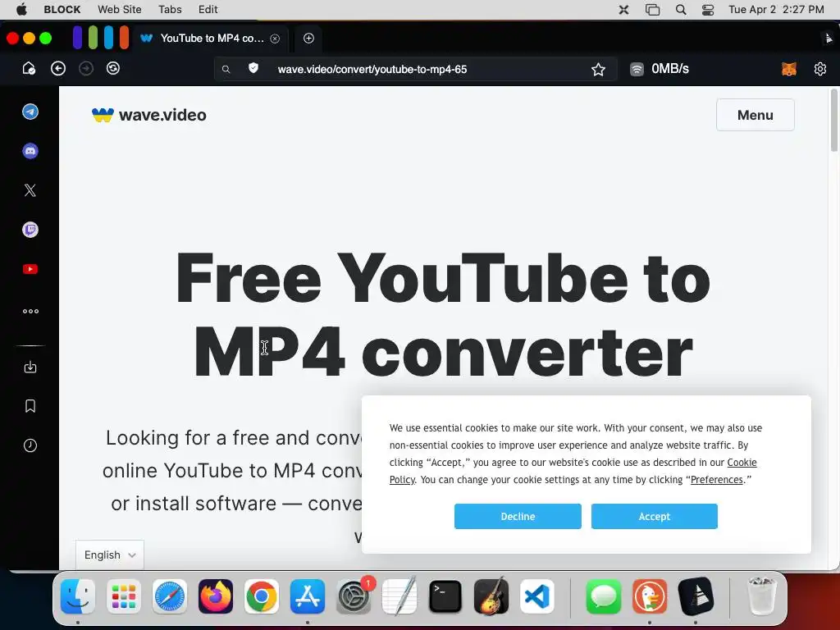Launch Safari from the dock
Image resolution: width=840 pixels, height=630 pixels.
point(170,596)
